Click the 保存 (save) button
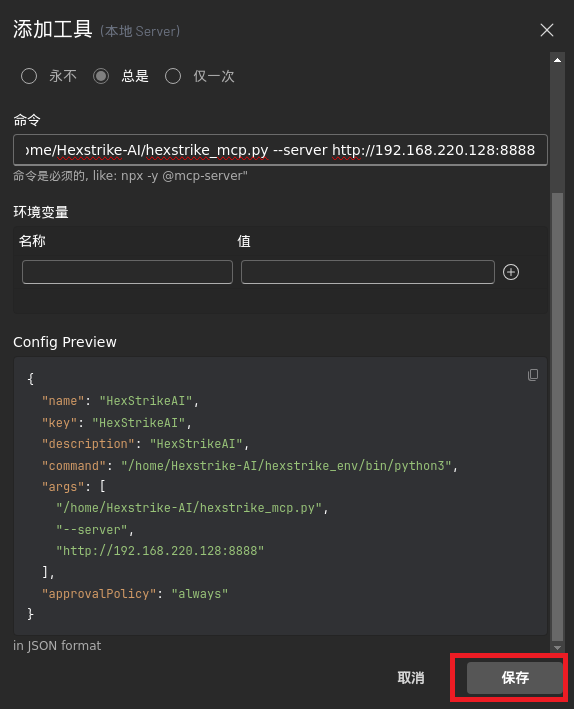The width and height of the screenshot is (574, 709). [x=515, y=677]
